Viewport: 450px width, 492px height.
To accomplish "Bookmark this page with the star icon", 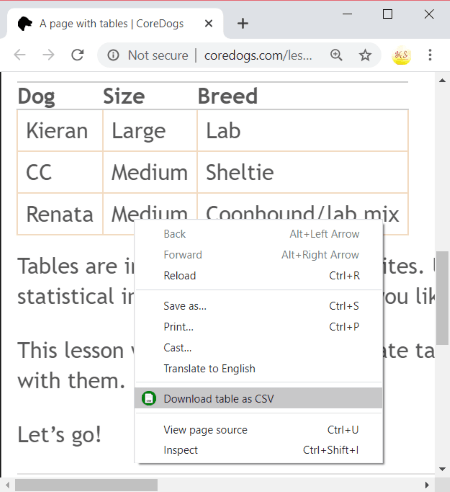I will [365, 55].
